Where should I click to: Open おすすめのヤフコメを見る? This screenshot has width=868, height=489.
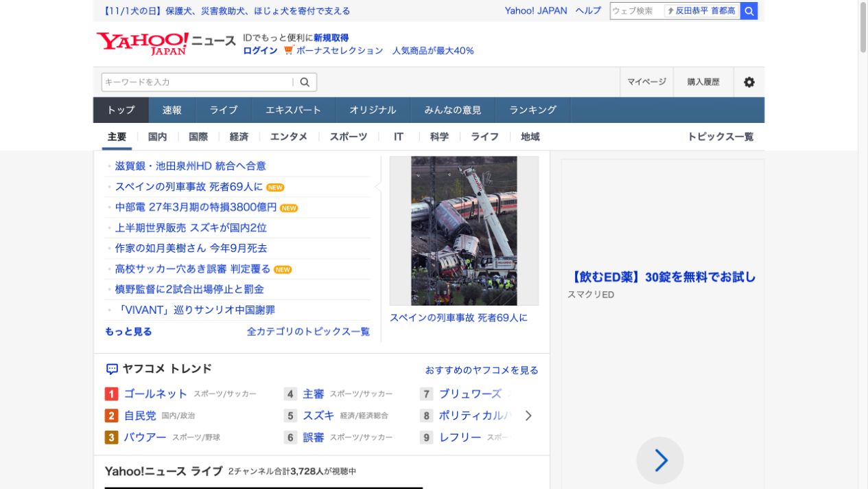tap(482, 370)
